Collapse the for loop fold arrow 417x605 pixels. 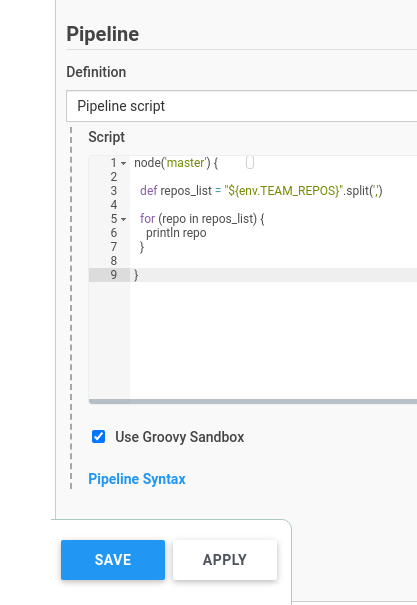123,219
